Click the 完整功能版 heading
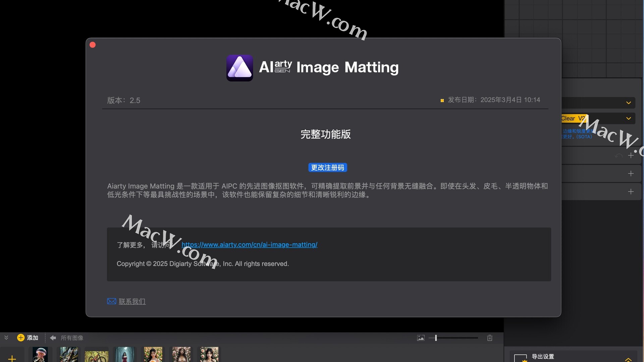 click(x=326, y=134)
